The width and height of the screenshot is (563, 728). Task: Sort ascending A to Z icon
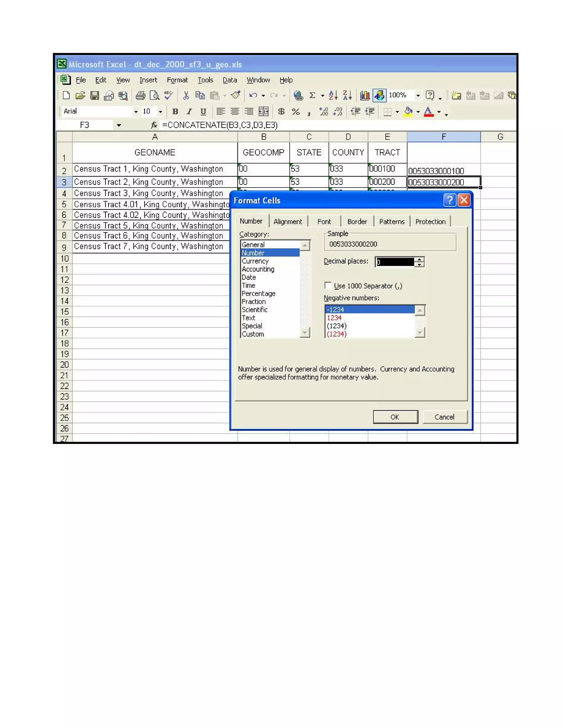[x=333, y=96]
